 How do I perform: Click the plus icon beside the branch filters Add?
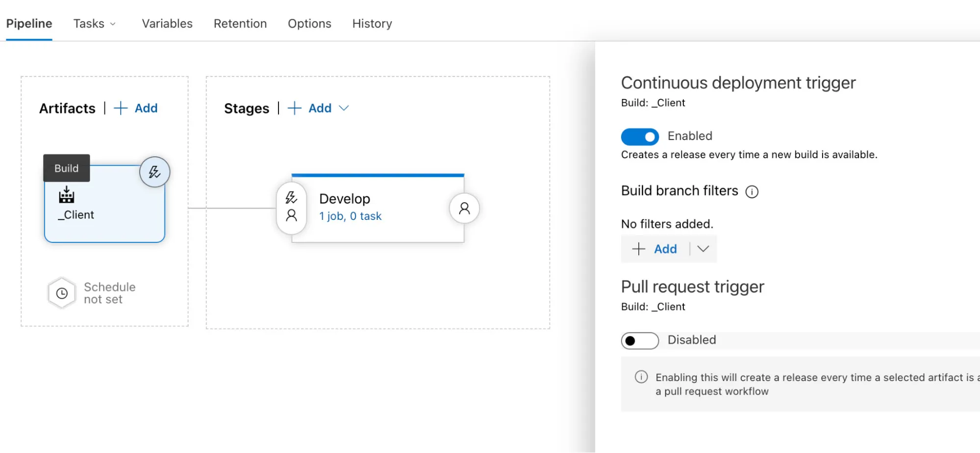(639, 249)
